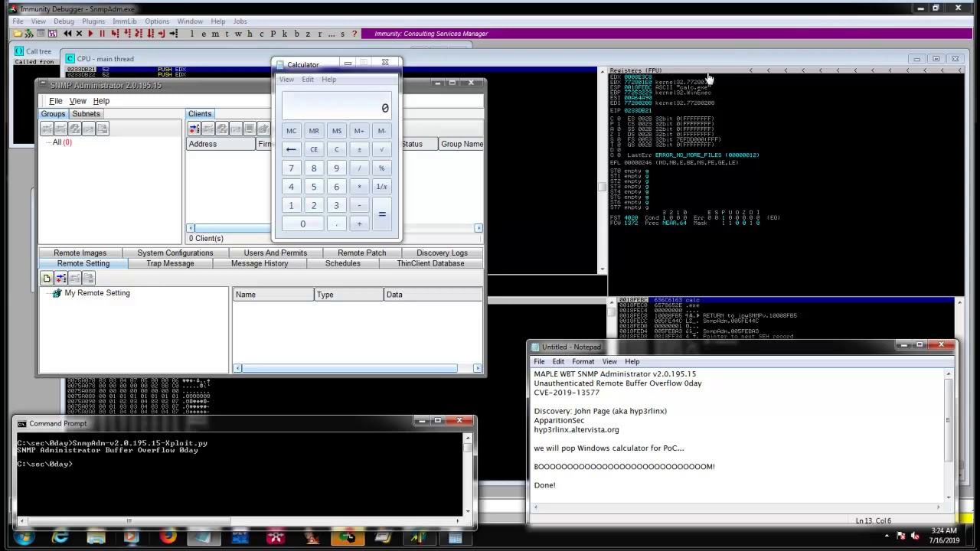
Task: Open Firefox from the taskbar
Action: pyautogui.click(x=168, y=537)
